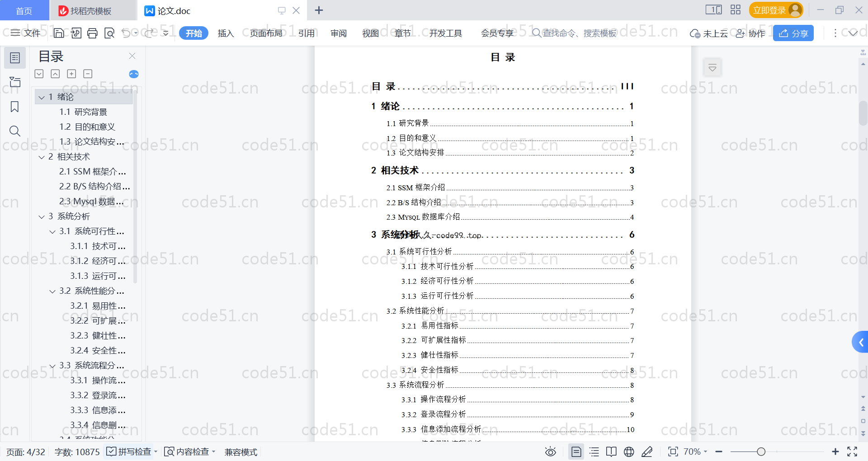Click the 字数: 10875 word count
868x461 pixels.
(x=77, y=452)
